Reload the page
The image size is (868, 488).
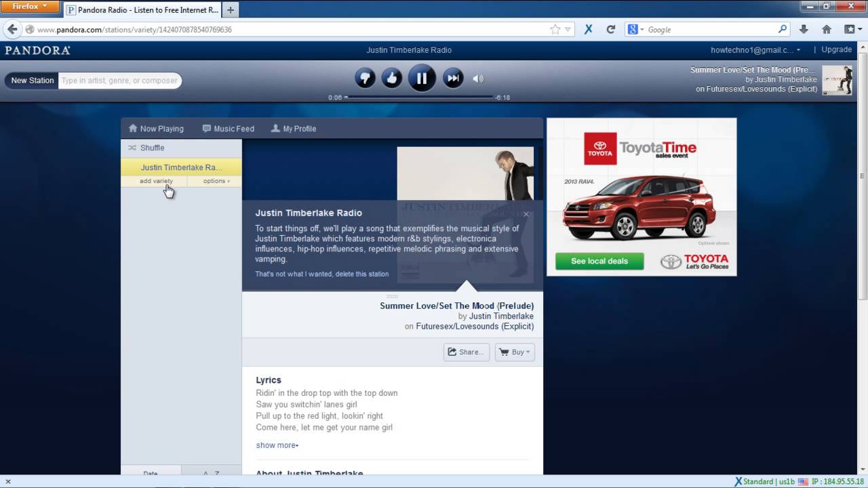pos(610,30)
